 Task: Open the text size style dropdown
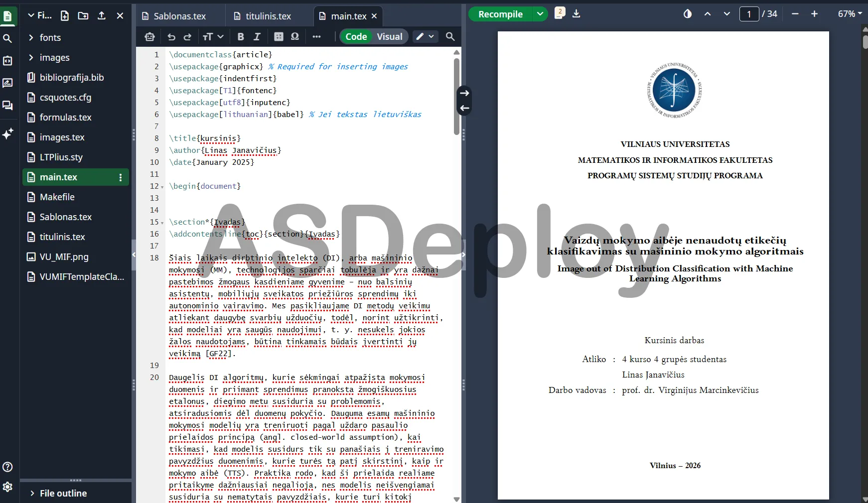213,36
